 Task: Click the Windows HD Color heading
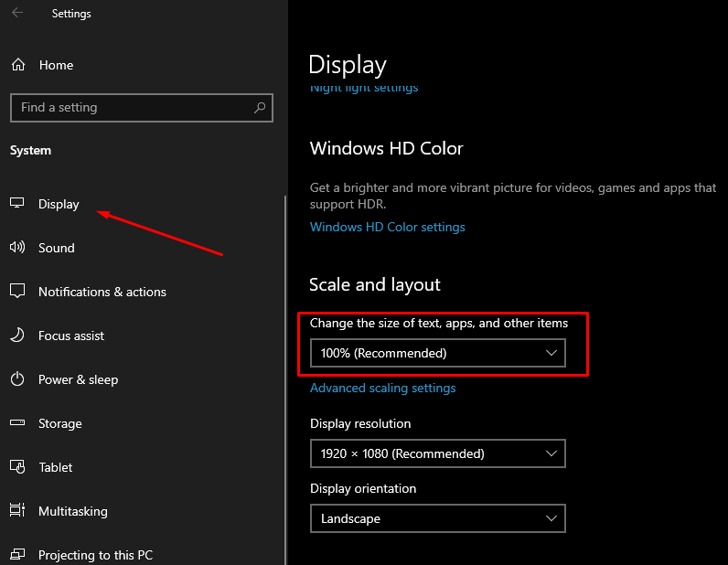click(386, 148)
